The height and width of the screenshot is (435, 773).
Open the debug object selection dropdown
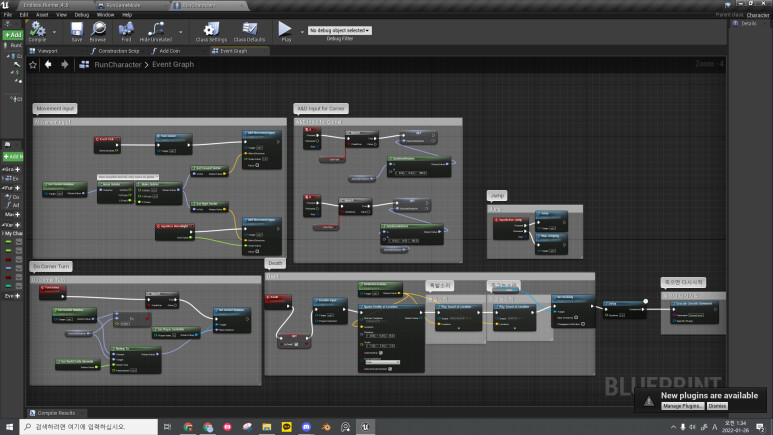coord(339,31)
